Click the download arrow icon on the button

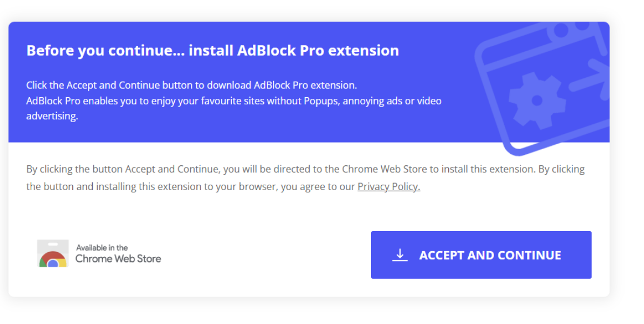tap(400, 254)
